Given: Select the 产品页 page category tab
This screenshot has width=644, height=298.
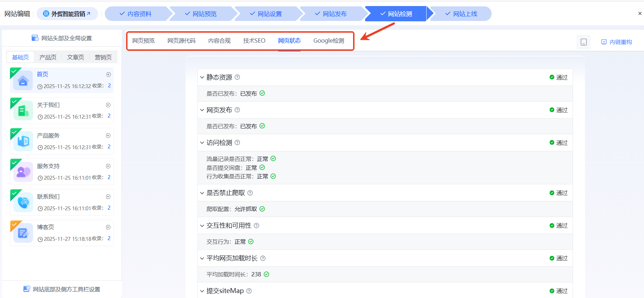Looking at the screenshot, I should point(48,57).
